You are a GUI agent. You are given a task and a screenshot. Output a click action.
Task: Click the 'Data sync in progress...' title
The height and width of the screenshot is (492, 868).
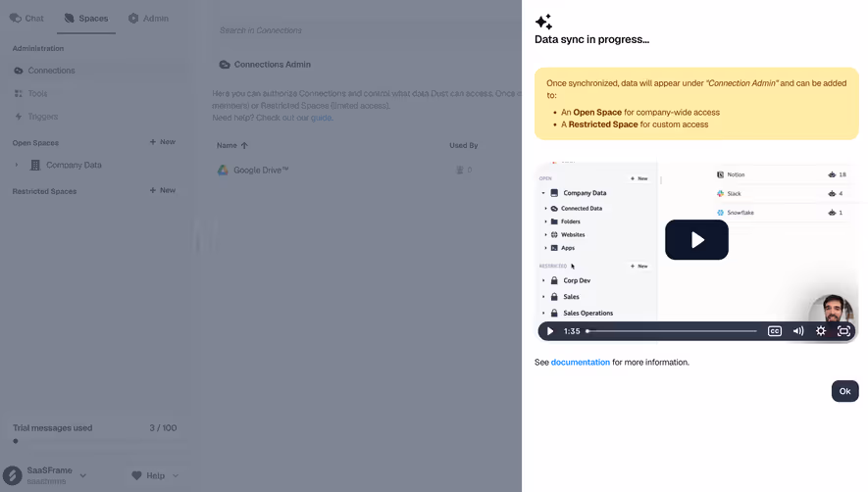591,39
